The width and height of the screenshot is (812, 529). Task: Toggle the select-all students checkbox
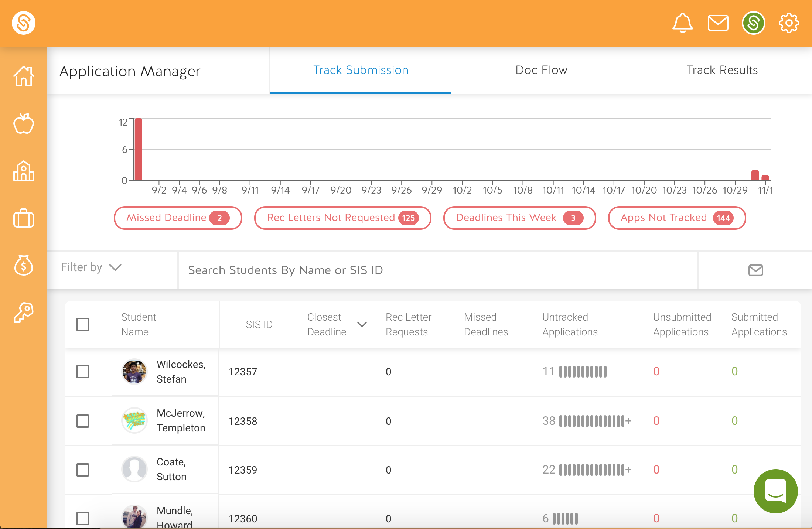tap(83, 324)
